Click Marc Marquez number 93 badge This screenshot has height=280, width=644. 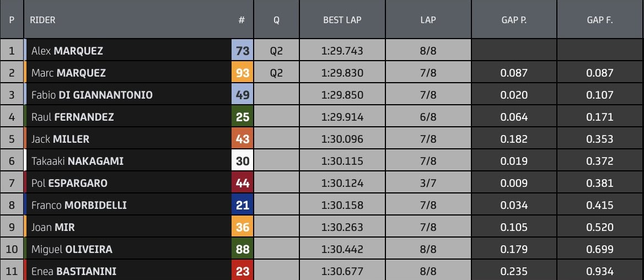point(242,73)
